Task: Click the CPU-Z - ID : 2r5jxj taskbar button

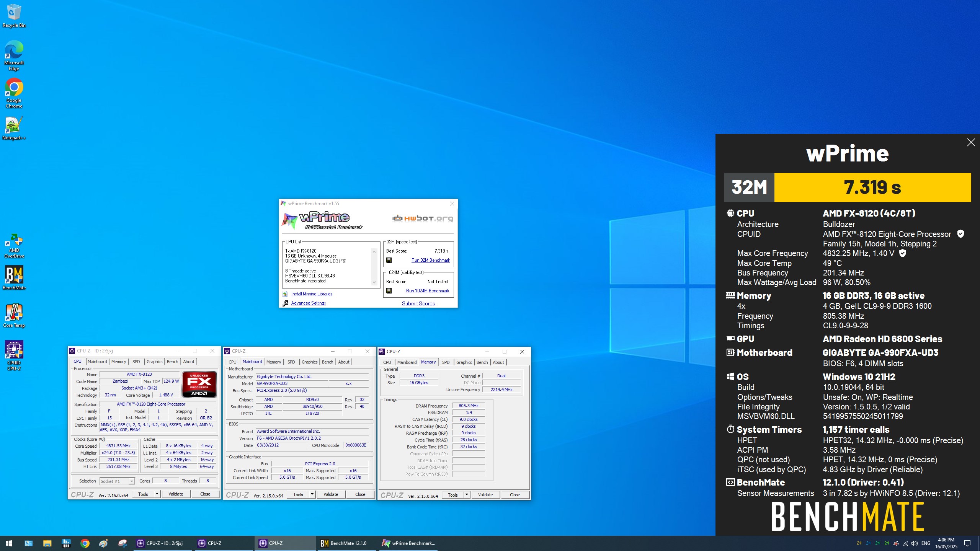Action: tap(163, 543)
